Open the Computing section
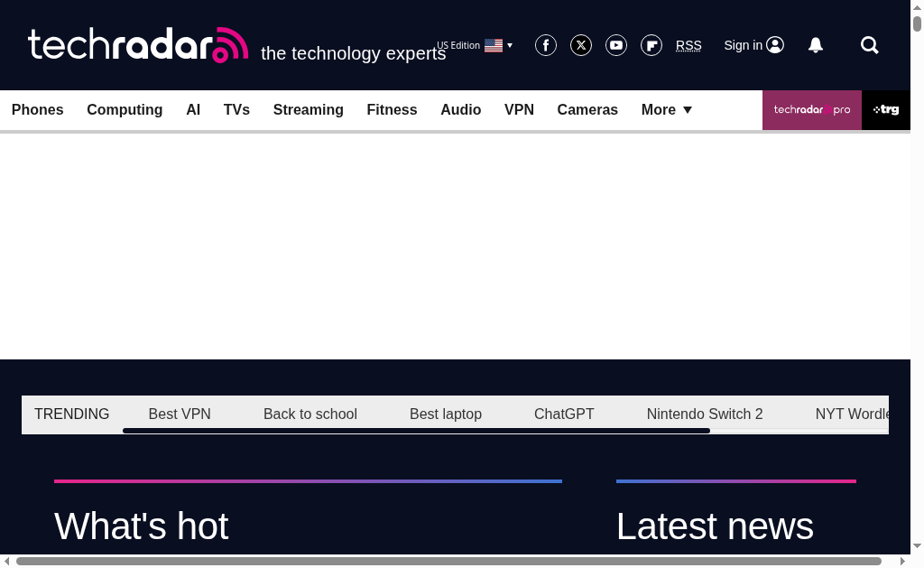The image size is (924, 568). [x=125, y=109]
